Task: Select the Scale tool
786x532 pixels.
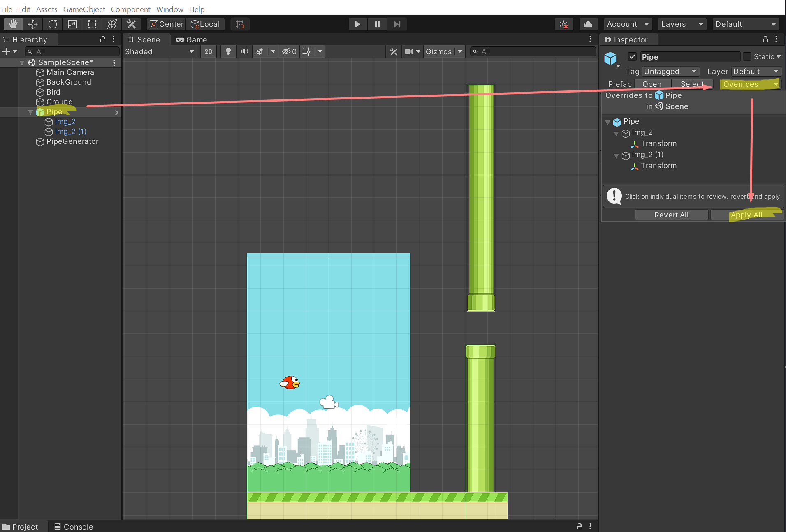Action: (72, 24)
